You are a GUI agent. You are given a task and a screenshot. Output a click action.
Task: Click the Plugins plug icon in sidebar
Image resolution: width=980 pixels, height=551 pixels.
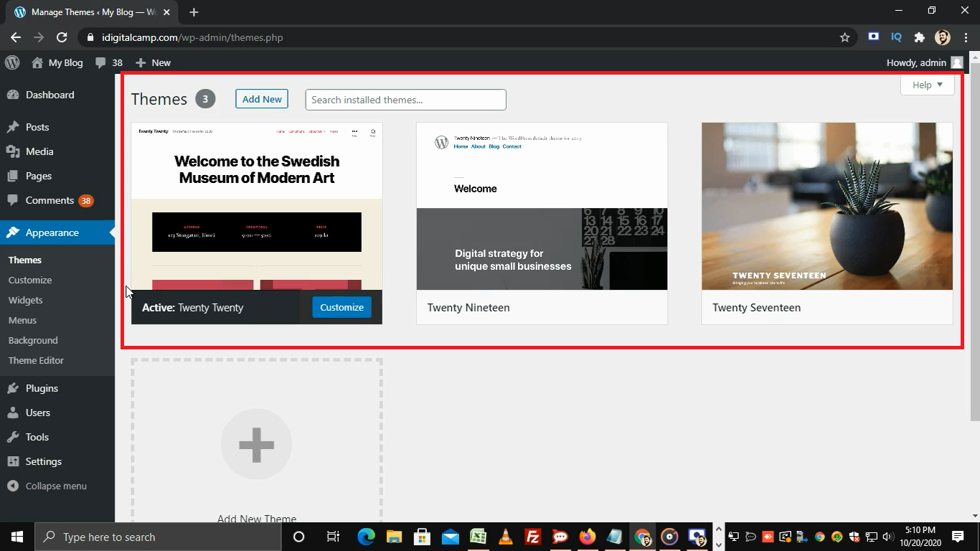(x=13, y=388)
